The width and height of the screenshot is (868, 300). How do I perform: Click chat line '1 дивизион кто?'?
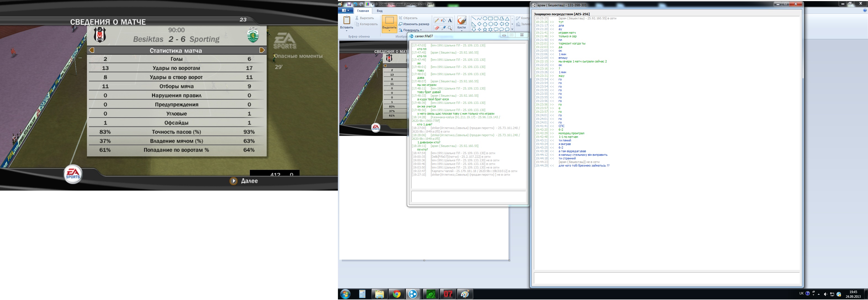(x=428, y=142)
